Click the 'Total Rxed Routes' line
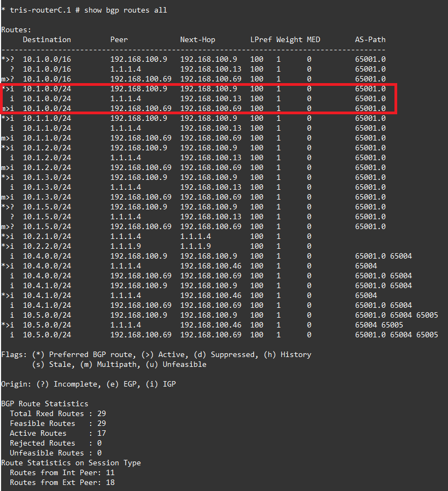This screenshot has height=491, width=448. point(58,413)
